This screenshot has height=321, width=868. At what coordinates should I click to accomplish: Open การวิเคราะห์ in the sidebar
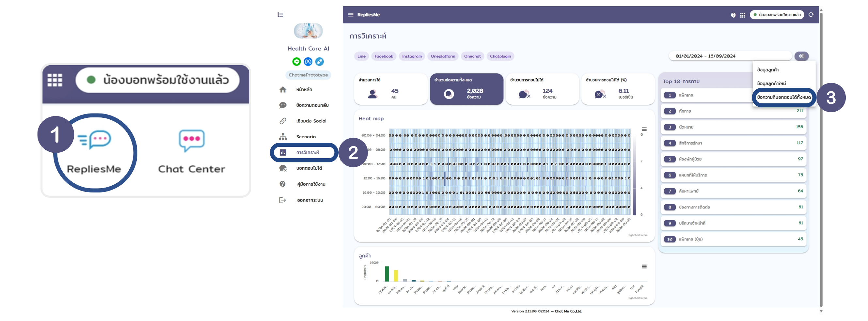point(307,153)
